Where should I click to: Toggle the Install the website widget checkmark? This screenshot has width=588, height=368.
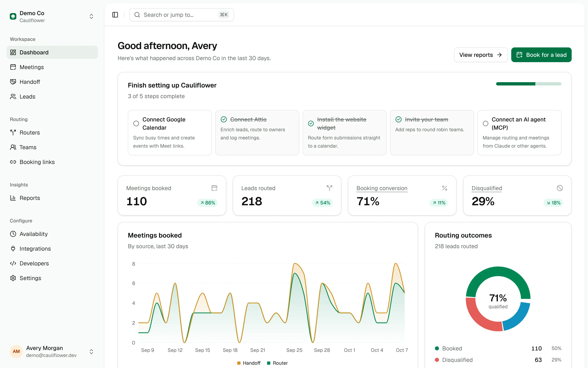point(311,123)
